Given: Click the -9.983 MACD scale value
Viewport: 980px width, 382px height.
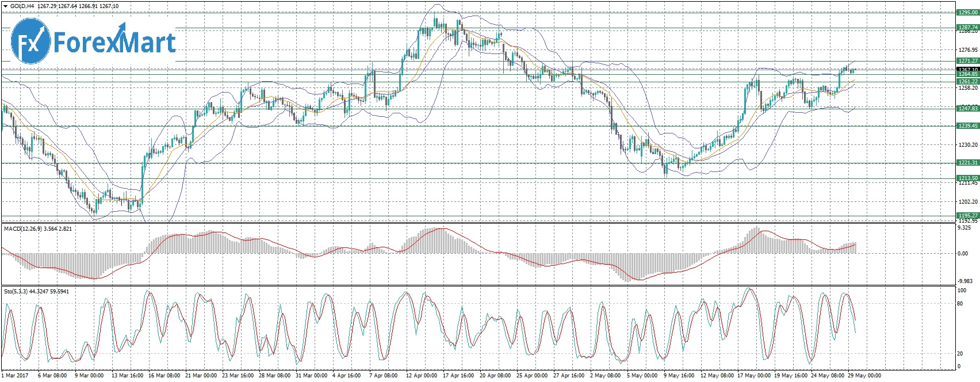Looking at the screenshot, I should pyautogui.click(x=964, y=281).
